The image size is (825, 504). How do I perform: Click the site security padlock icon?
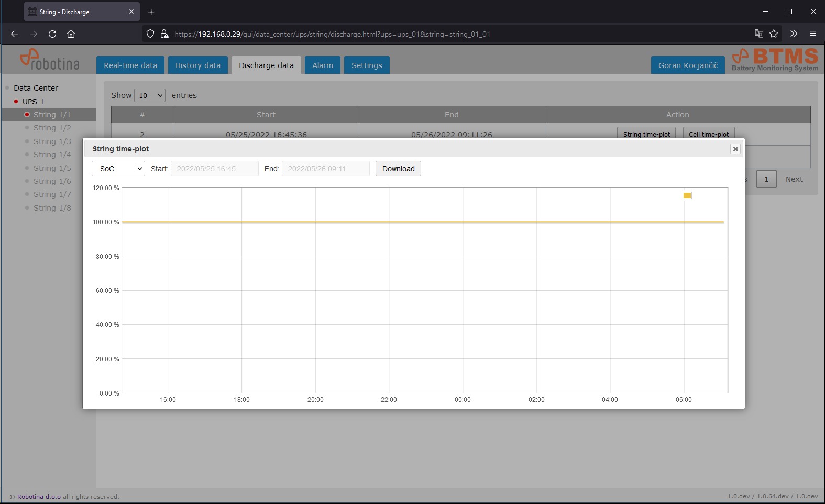pos(164,34)
